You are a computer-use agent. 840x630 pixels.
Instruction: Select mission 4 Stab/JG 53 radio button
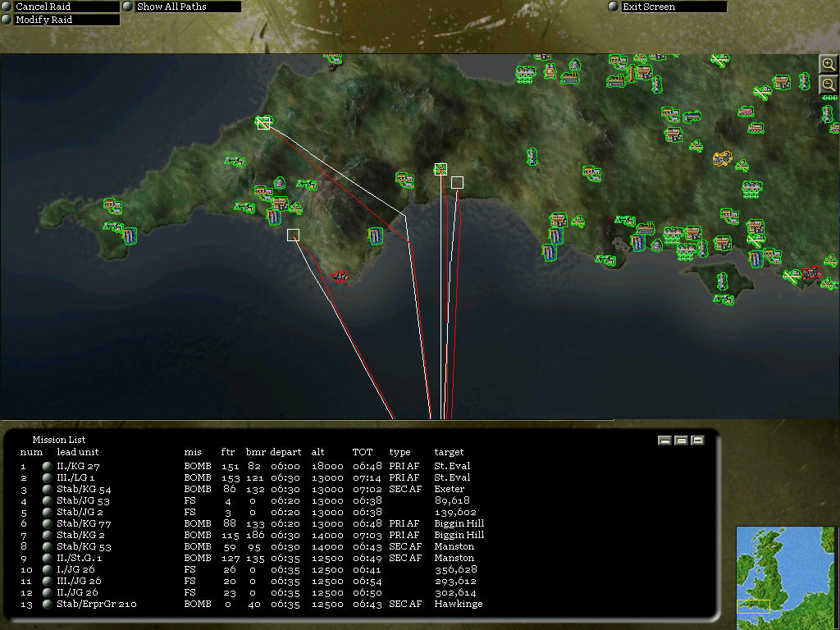(47, 500)
